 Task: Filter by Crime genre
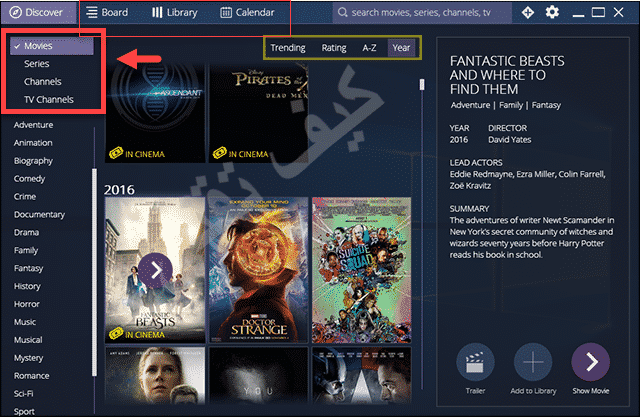point(25,197)
